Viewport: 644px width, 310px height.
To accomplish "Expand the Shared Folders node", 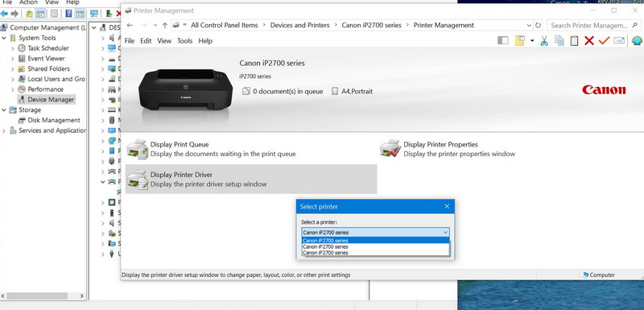I will (x=12, y=68).
